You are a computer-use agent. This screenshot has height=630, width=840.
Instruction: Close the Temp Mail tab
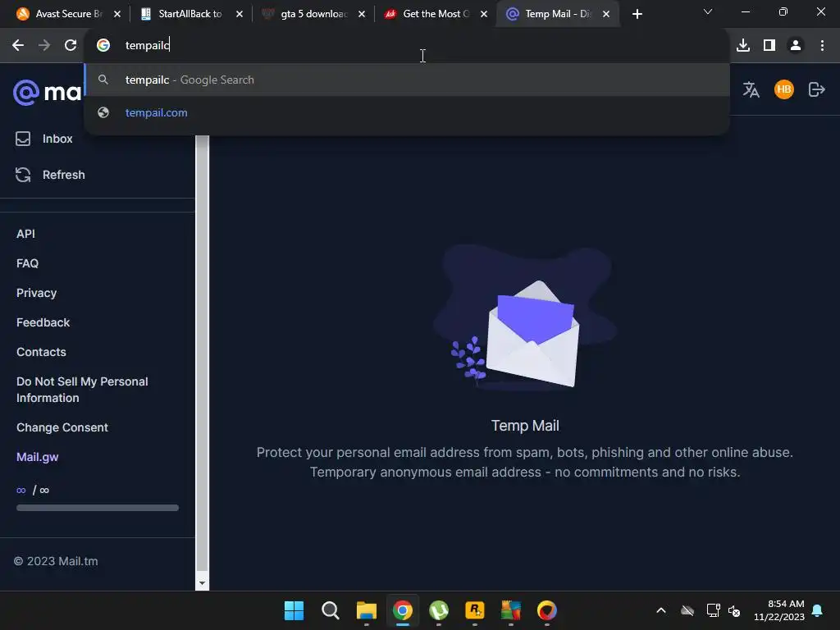click(606, 15)
